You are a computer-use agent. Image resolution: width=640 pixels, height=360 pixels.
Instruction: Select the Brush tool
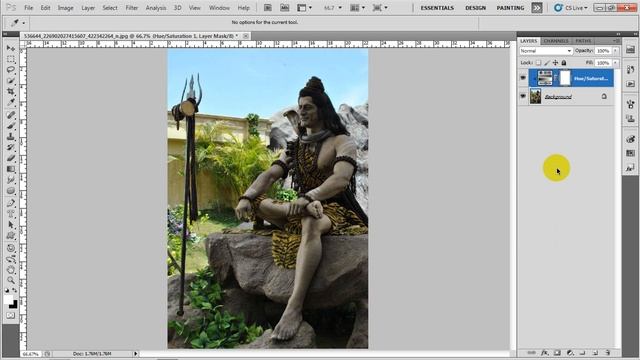click(11, 126)
